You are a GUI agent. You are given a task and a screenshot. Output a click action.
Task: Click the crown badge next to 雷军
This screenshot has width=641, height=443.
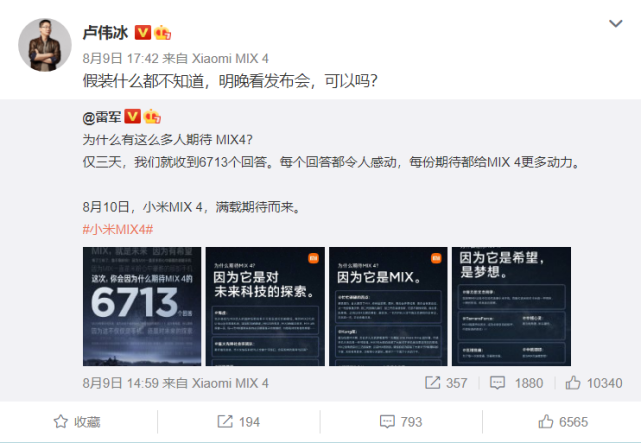[x=152, y=117]
